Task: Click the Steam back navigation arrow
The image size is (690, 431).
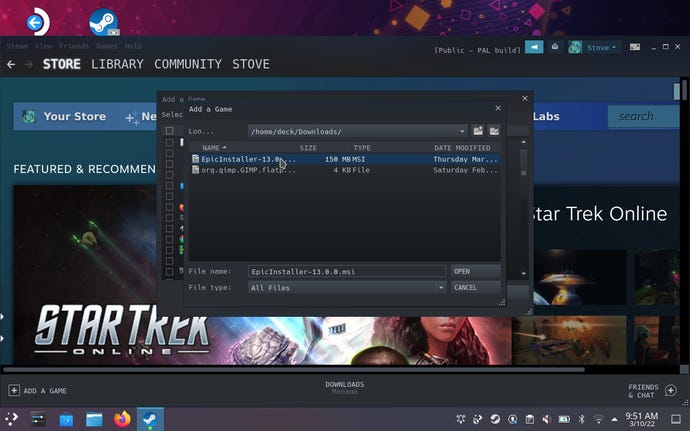Action: (11, 64)
